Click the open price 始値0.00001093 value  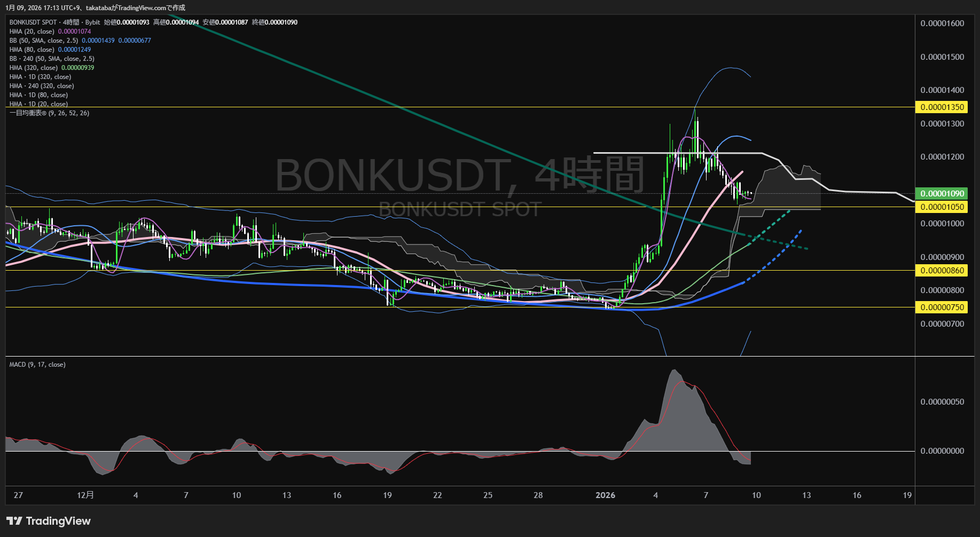pos(127,22)
